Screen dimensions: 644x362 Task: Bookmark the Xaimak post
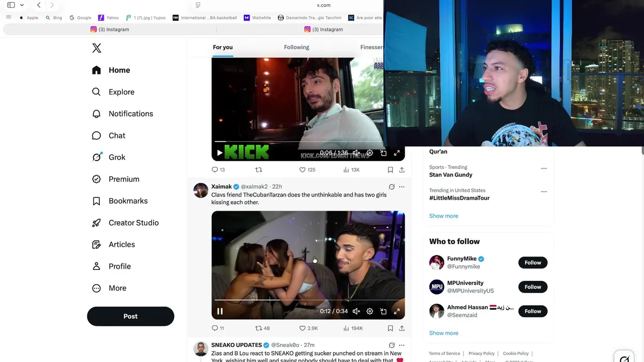390,328
